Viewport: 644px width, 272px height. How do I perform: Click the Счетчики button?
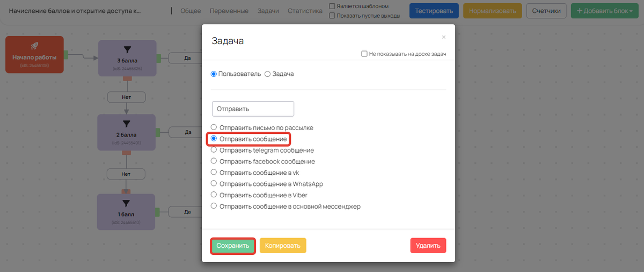tap(547, 11)
